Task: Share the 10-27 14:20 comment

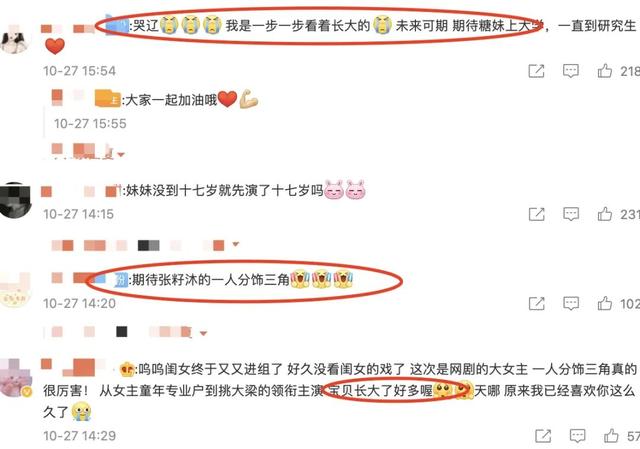Action: coord(536,303)
